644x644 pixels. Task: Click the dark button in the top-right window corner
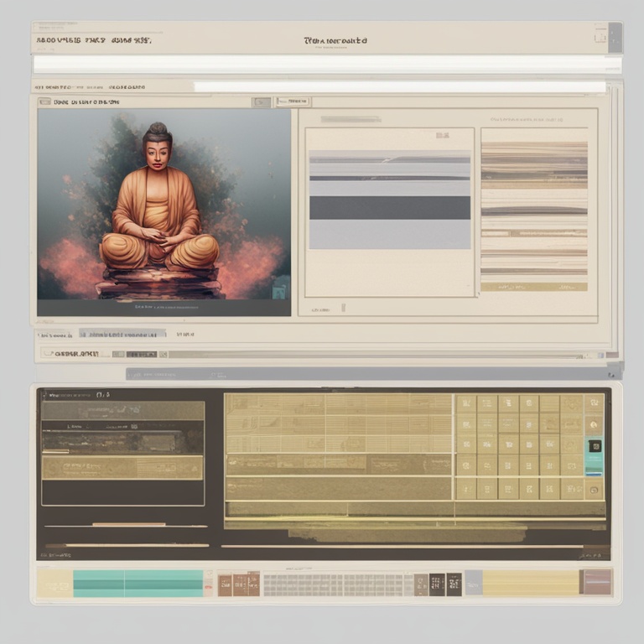coord(615,37)
